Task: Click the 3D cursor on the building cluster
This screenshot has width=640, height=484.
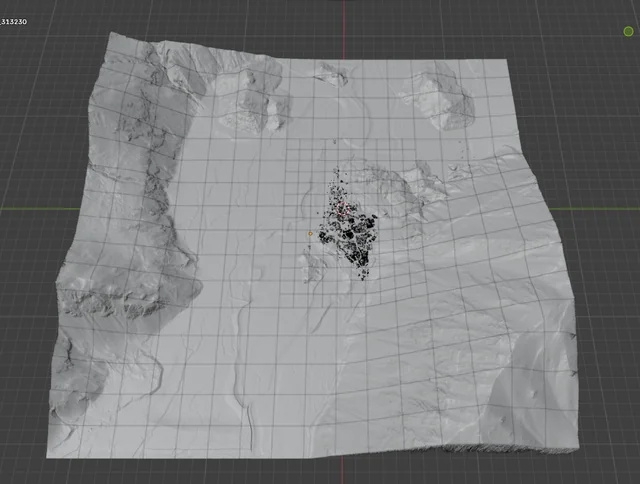Action: pos(343,207)
